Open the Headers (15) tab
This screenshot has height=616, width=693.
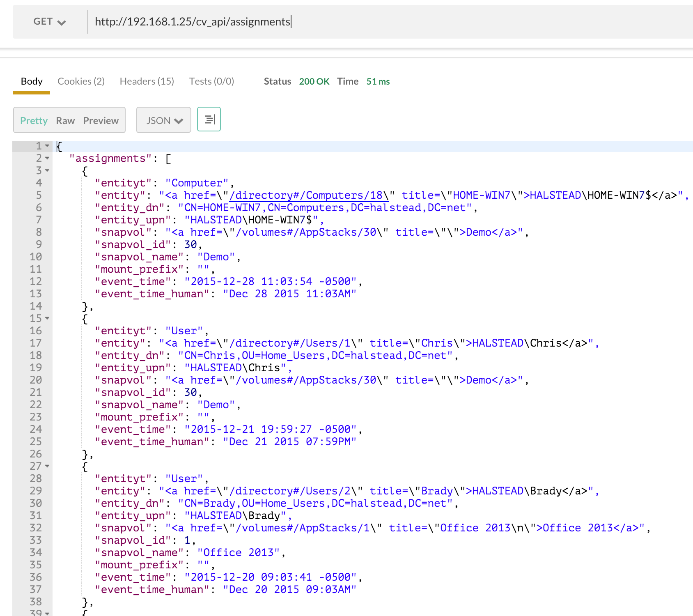(147, 81)
